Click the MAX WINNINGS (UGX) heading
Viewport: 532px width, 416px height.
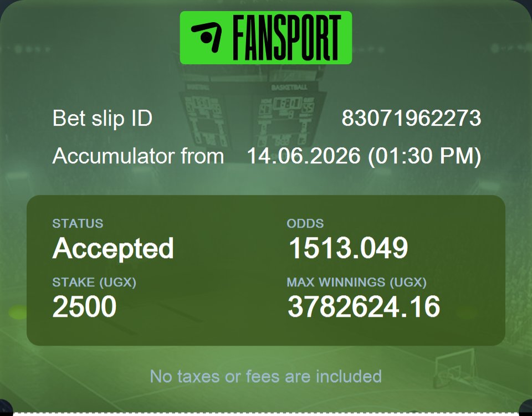[356, 282]
